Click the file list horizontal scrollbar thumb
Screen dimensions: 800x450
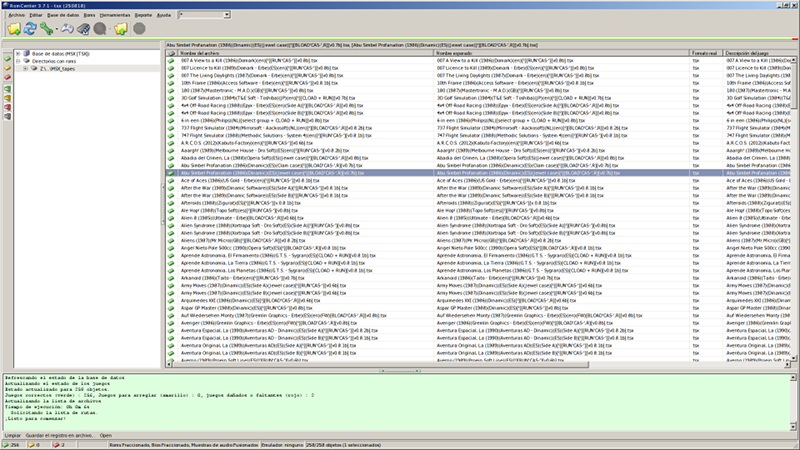coord(380,364)
